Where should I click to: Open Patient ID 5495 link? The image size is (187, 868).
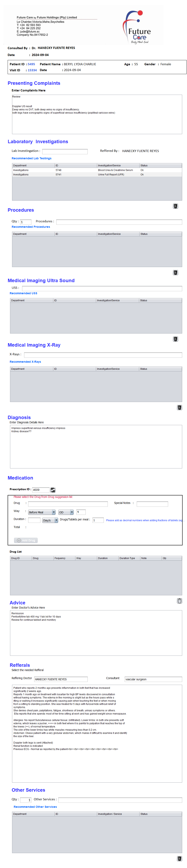point(31,64)
